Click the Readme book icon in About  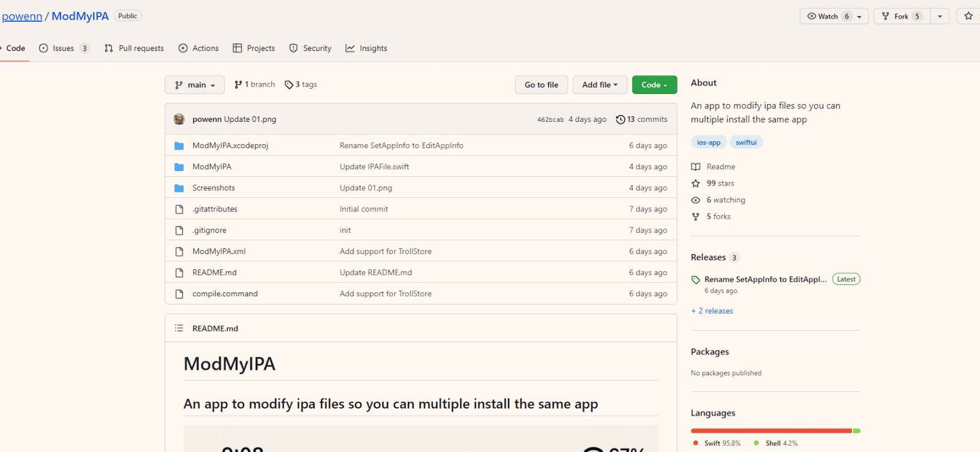(x=695, y=167)
